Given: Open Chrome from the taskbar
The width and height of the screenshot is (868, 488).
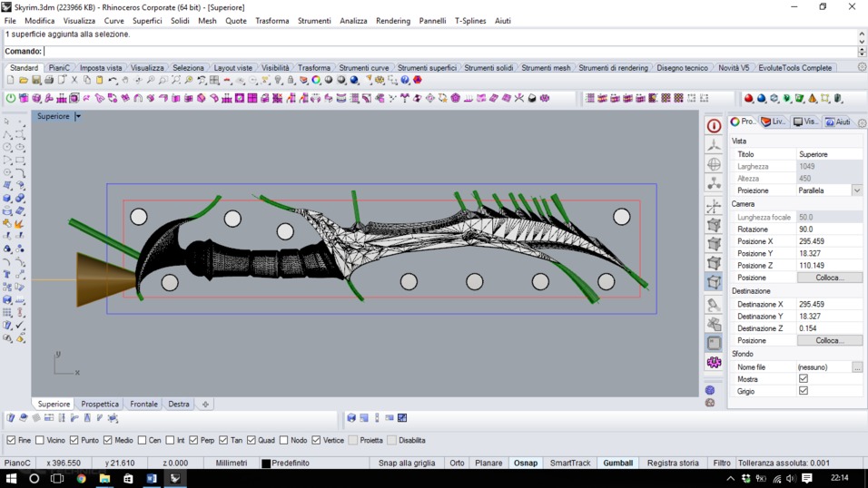Looking at the screenshot, I should pyautogui.click(x=82, y=479).
